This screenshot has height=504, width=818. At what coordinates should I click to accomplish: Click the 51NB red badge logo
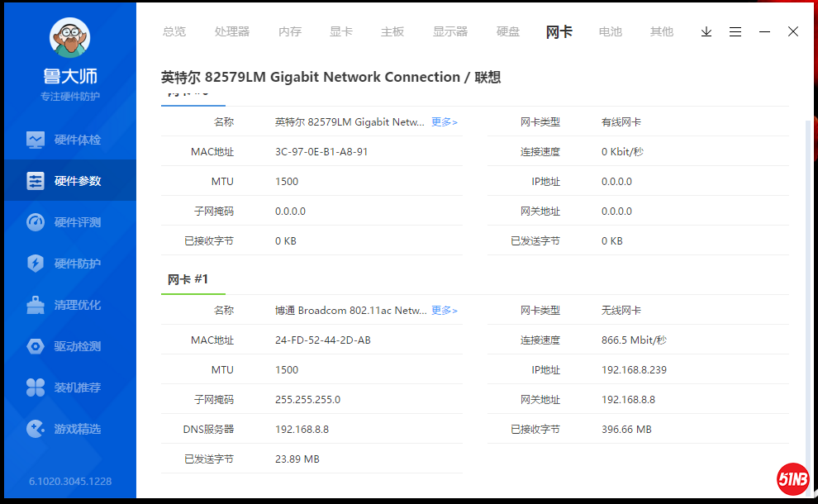coord(792,479)
